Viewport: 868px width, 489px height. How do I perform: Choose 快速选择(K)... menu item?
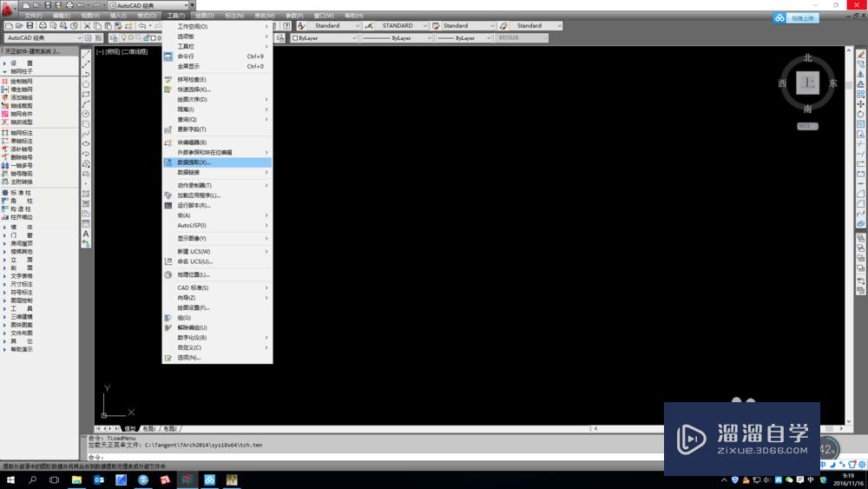coord(217,89)
